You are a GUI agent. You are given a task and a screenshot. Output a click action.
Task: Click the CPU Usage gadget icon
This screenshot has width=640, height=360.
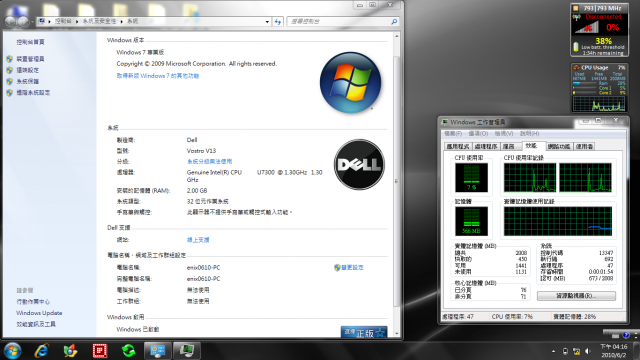(x=576, y=67)
